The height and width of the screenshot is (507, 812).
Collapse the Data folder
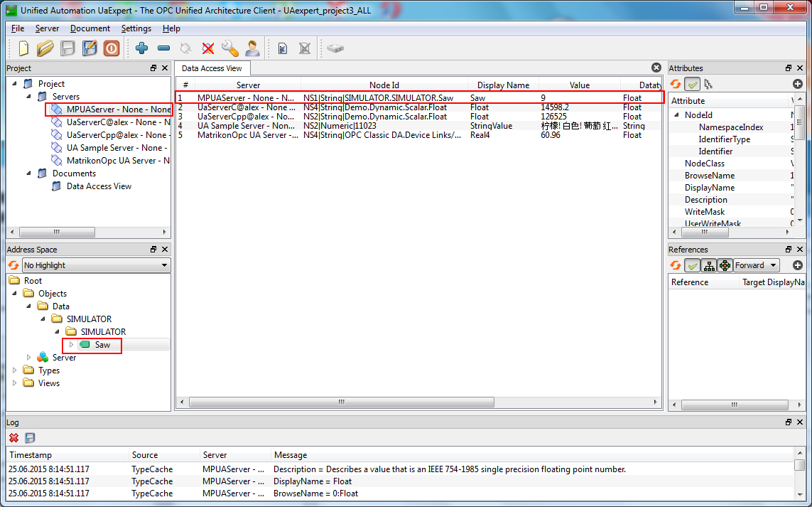click(29, 306)
